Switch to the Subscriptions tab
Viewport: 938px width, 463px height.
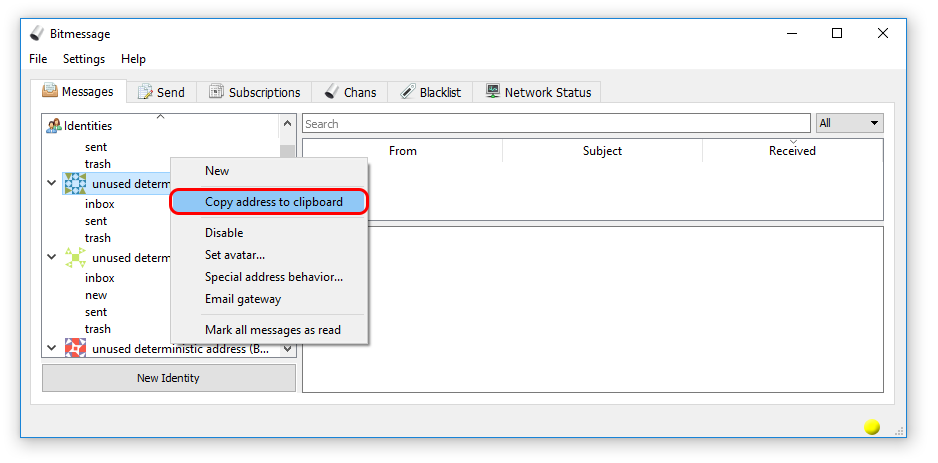(x=254, y=92)
